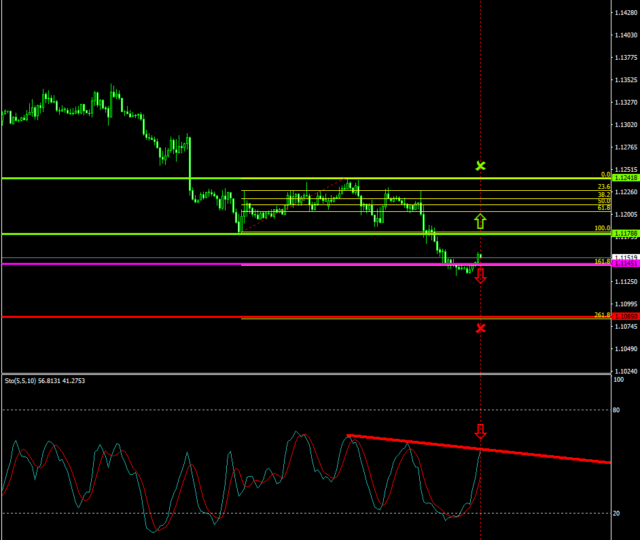640x540 pixels.
Task: Click the magenta 1.11451 price label
Action: click(625, 265)
